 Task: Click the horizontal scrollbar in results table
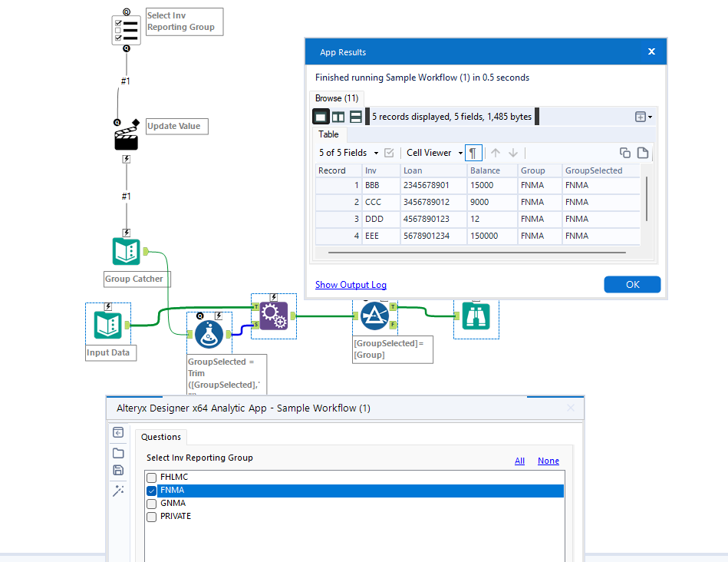click(x=477, y=253)
